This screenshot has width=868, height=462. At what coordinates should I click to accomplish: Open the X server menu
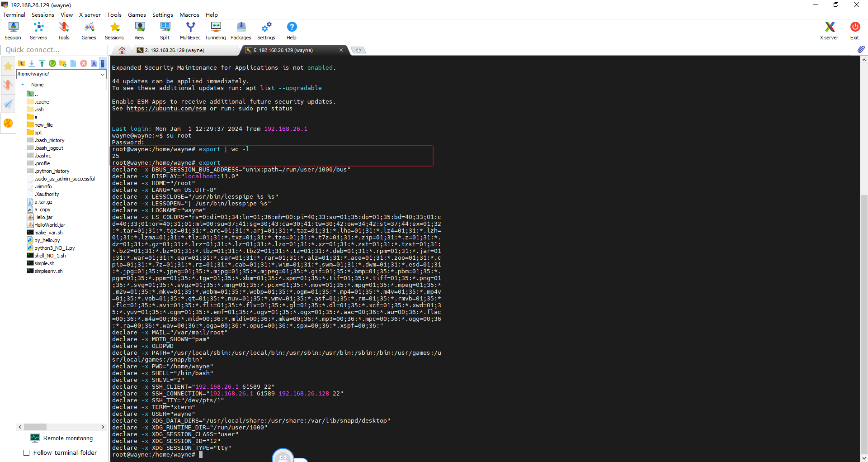[90, 14]
